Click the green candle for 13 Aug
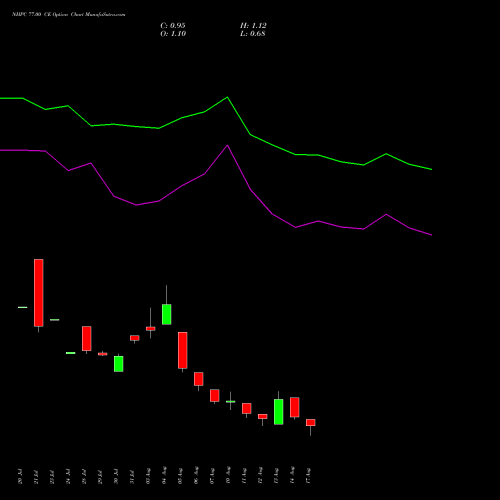 point(279,412)
